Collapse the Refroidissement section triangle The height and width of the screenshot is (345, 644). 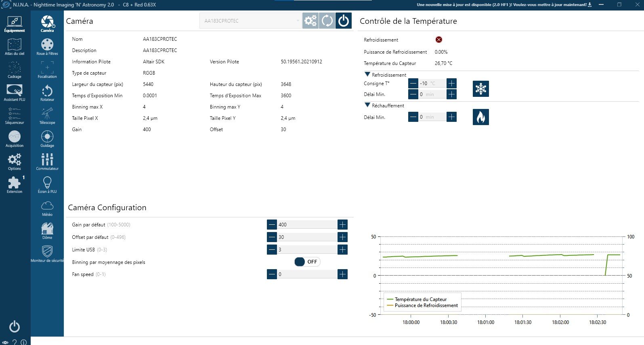coord(367,74)
